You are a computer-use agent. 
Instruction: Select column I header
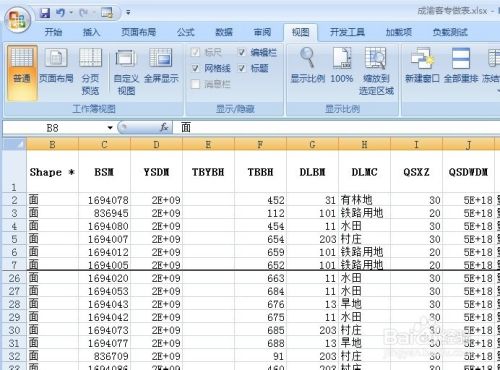coord(416,144)
